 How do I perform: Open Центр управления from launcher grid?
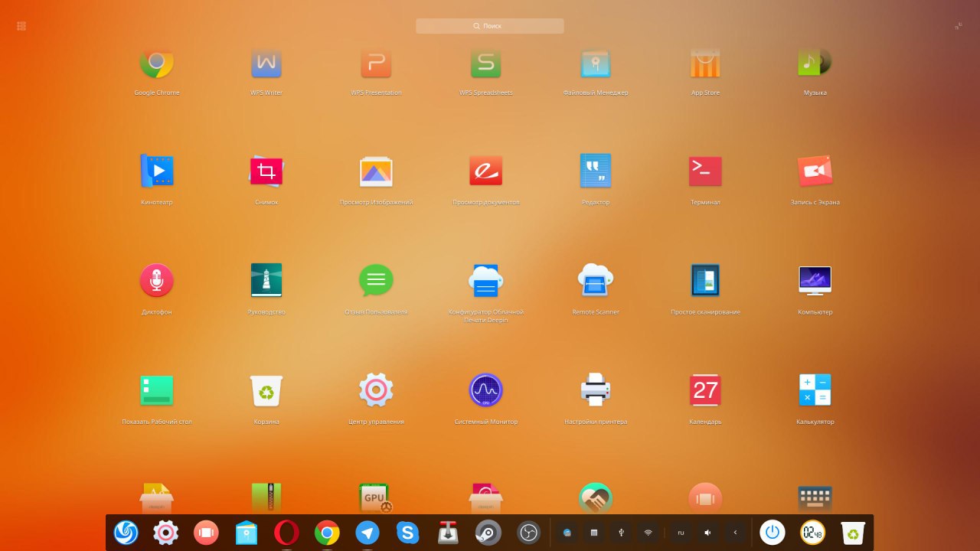point(376,390)
